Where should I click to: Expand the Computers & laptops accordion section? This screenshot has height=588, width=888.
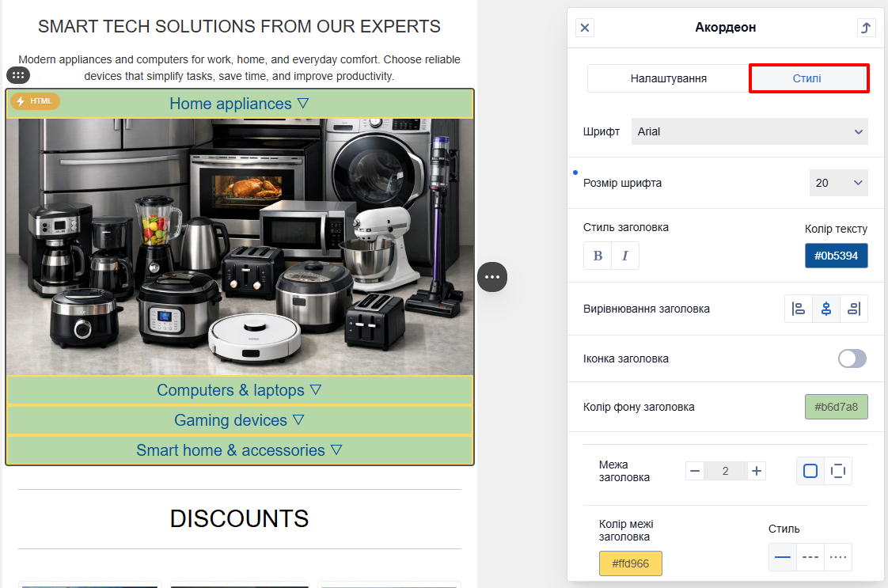point(240,390)
